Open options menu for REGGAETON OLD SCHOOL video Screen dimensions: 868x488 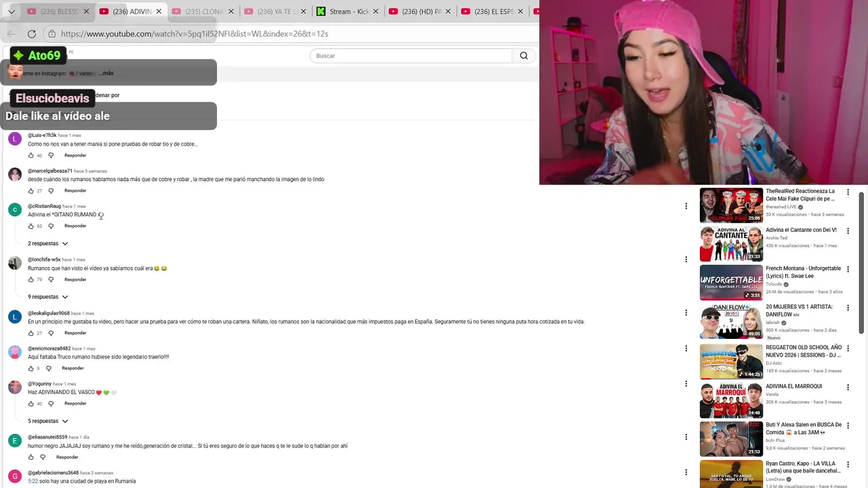pos(848,348)
